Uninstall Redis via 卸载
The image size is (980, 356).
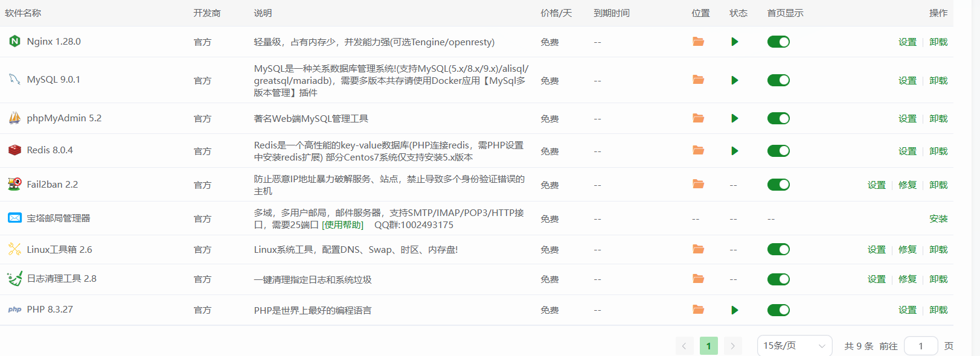coord(938,151)
